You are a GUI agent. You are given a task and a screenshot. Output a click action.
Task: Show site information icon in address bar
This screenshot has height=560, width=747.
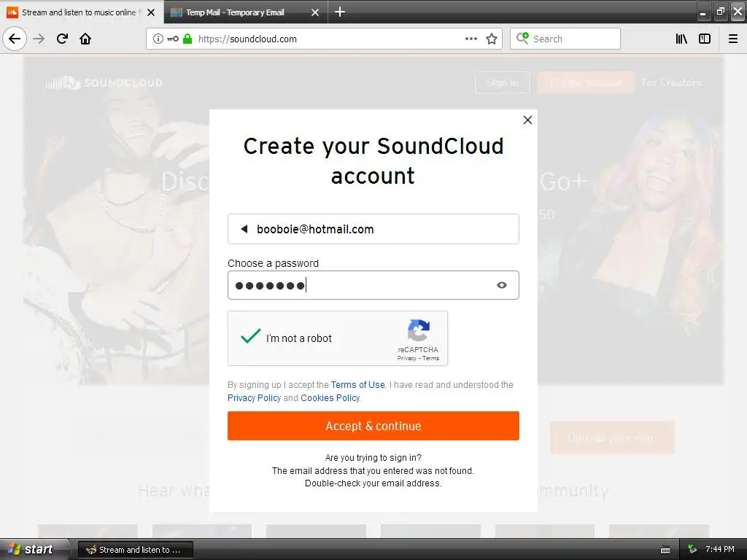tap(158, 39)
